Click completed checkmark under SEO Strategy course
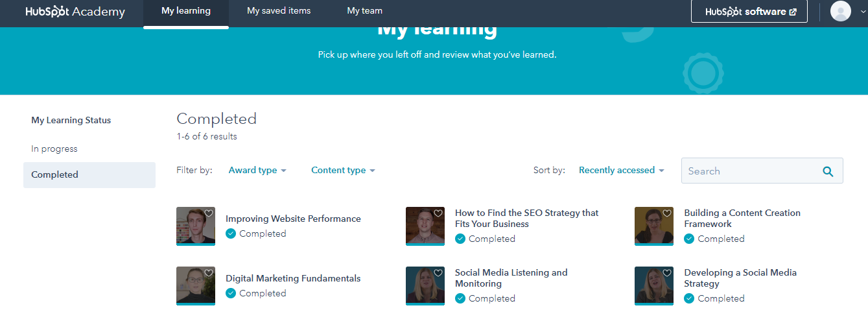This screenshot has height=334, width=868. (x=460, y=239)
